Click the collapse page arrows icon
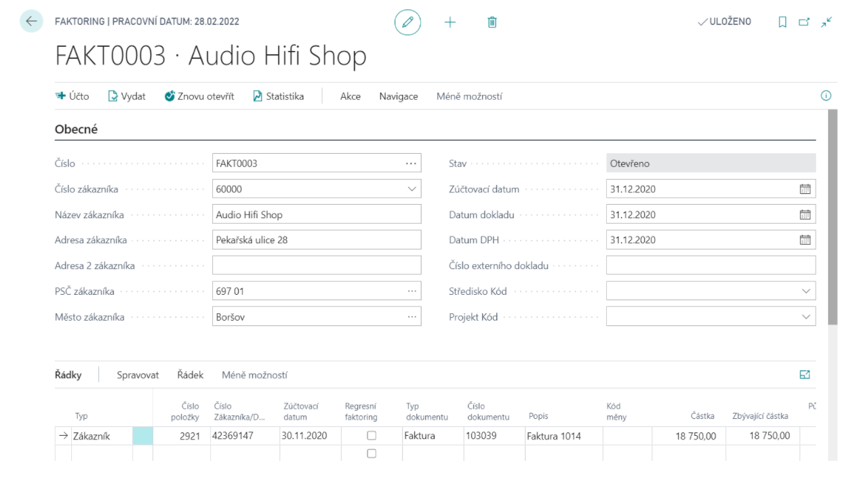 pos(826,22)
